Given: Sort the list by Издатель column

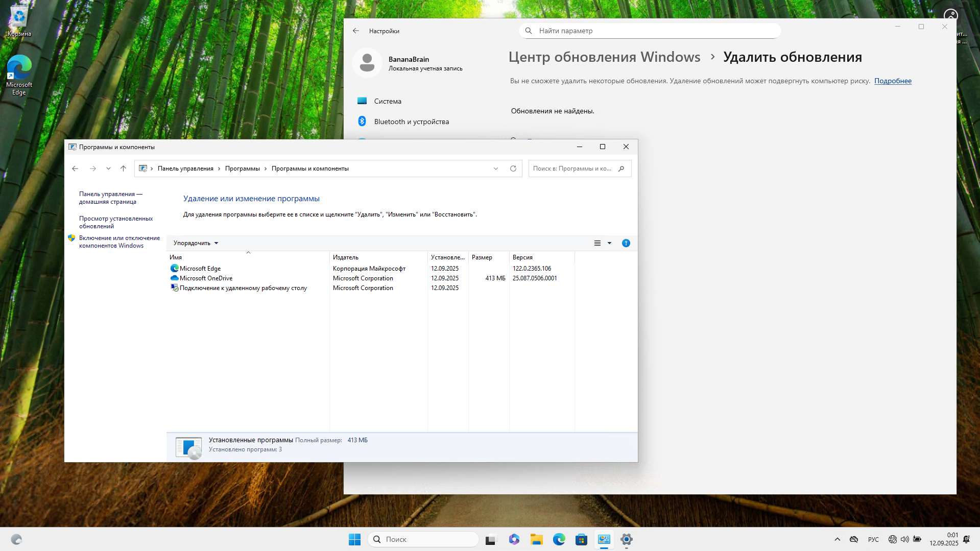Looking at the screenshot, I should tap(378, 257).
